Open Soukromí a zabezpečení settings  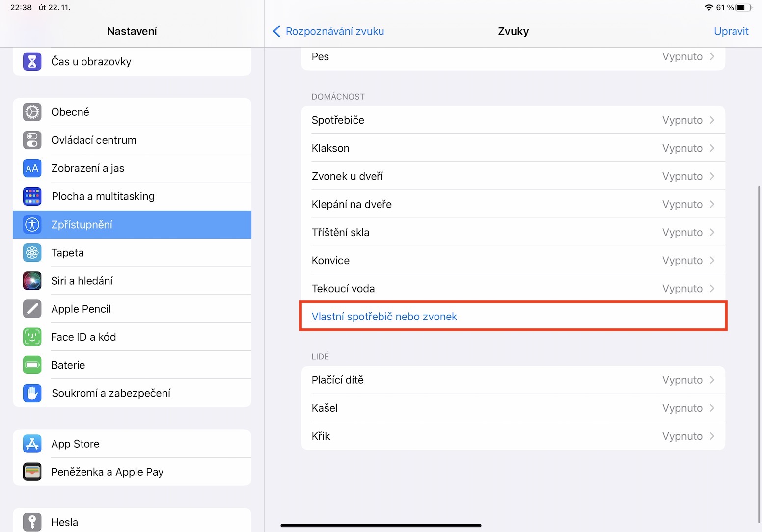pos(111,393)
